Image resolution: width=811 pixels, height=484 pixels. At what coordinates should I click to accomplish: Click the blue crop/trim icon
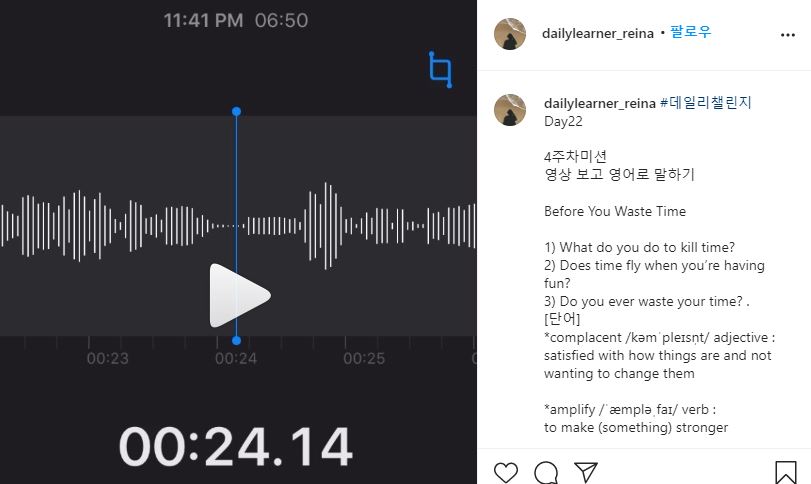(x=441, y=69)
